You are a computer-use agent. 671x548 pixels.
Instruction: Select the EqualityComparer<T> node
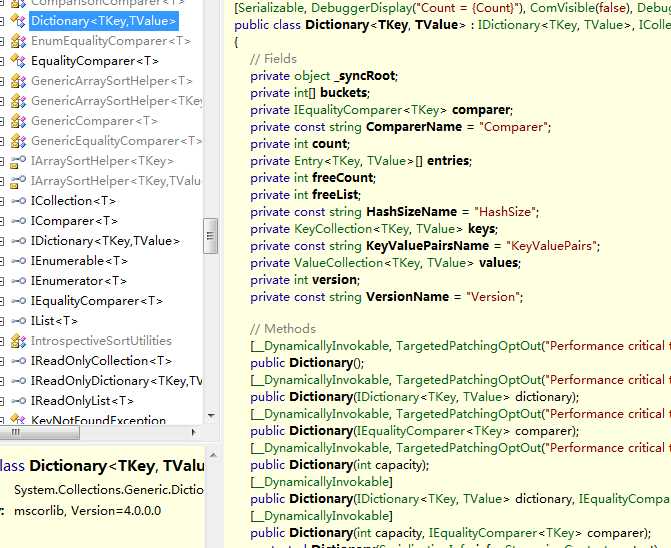point(95,61)
